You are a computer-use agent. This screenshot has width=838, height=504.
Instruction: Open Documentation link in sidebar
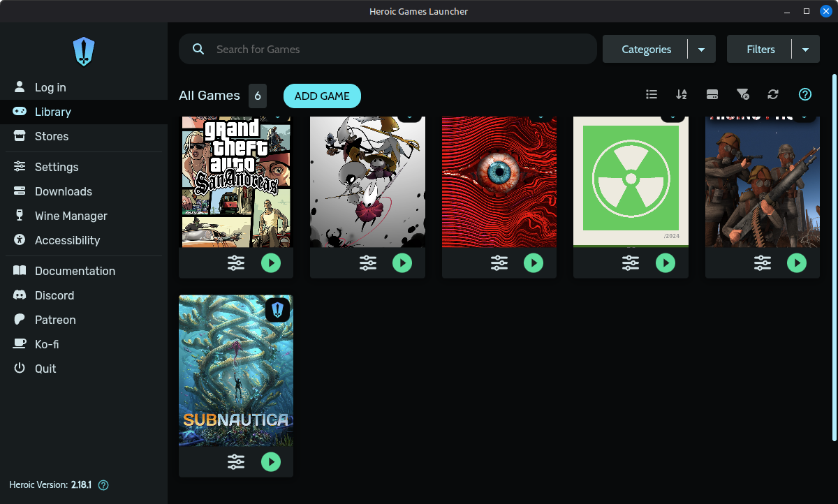(84, 271)
